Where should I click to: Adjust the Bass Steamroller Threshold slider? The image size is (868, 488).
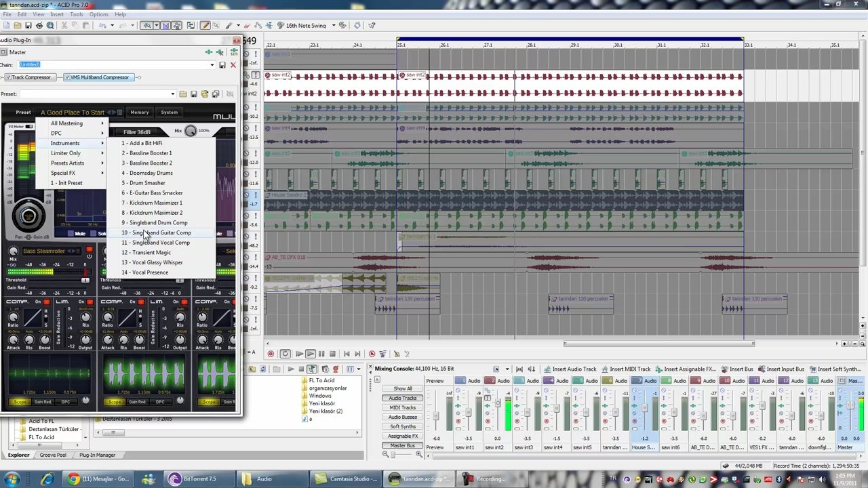tap(85, 280)
